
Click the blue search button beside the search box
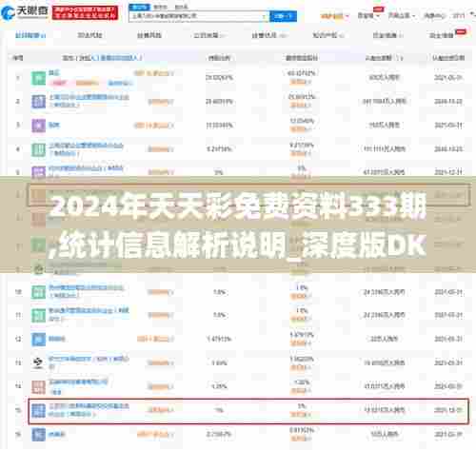click(283, 16)
